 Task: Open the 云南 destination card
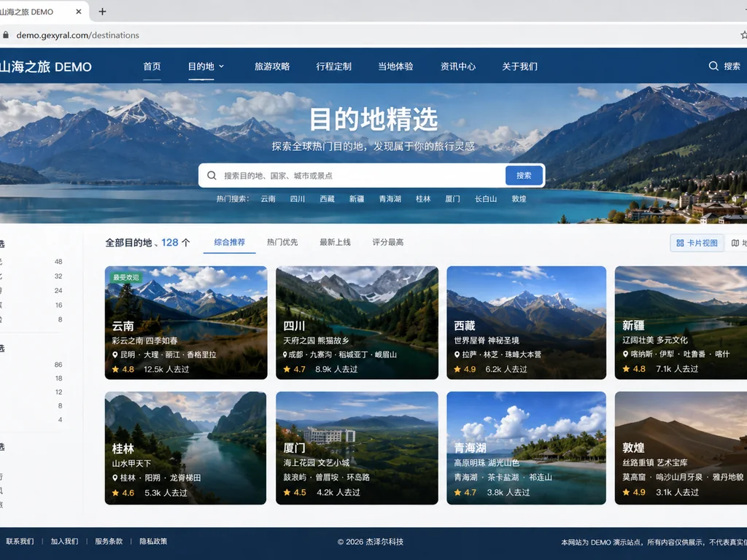click(x=186, y=323)
